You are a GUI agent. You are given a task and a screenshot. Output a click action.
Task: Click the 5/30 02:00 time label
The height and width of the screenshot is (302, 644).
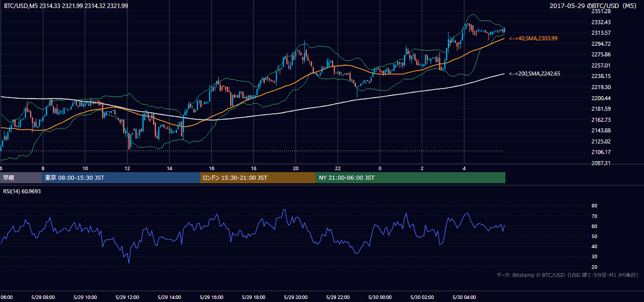click(422, 297)
